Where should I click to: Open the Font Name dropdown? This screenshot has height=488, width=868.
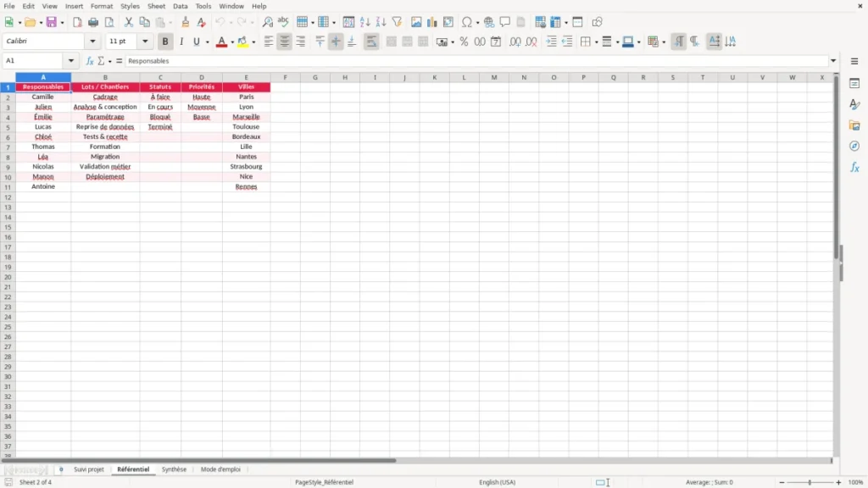click(x=92, y=41)
